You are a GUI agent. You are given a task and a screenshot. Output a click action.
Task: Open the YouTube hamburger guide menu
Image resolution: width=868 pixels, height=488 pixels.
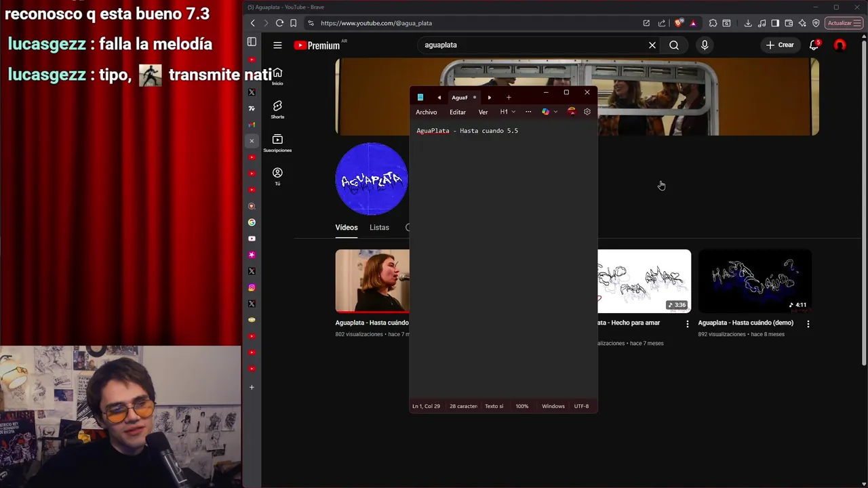tap(277, 45)
